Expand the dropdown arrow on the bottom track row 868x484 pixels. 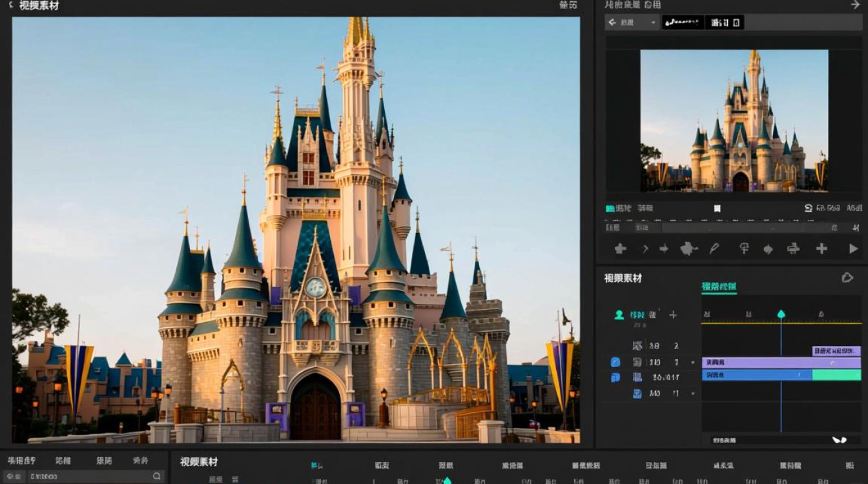[693, 393]
